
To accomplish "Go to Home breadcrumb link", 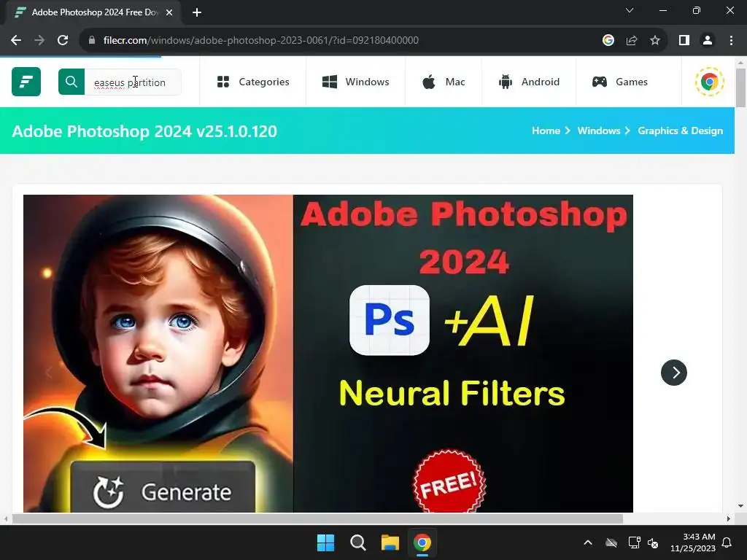I will [546, 131].
